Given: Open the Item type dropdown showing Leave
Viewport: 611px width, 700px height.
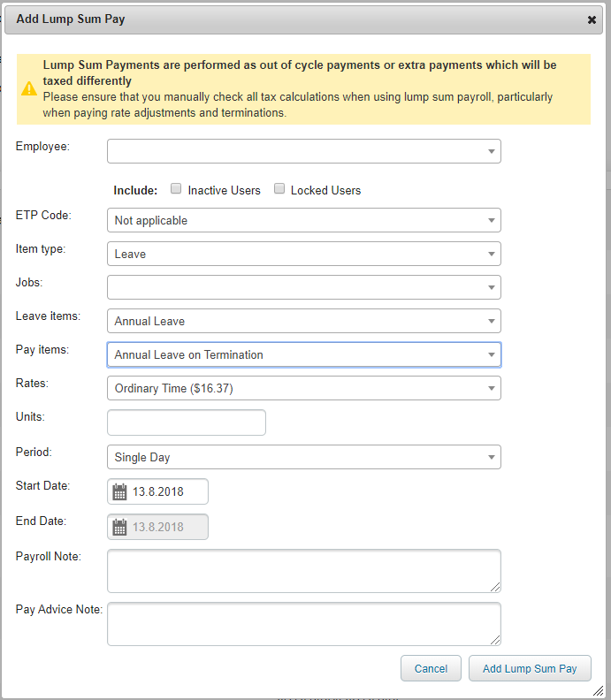Looking at the screenshot, I should pos(303,254).
